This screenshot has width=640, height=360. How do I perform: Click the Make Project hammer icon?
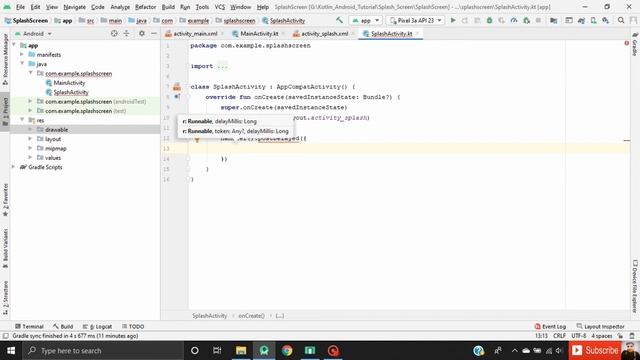(x=339, y=20)
